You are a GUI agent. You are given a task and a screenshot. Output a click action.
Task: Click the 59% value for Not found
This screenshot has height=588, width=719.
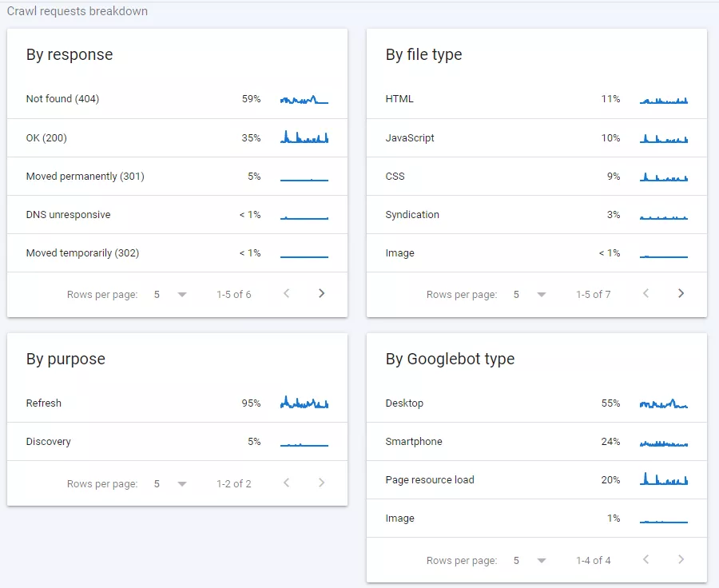point(252,99)
